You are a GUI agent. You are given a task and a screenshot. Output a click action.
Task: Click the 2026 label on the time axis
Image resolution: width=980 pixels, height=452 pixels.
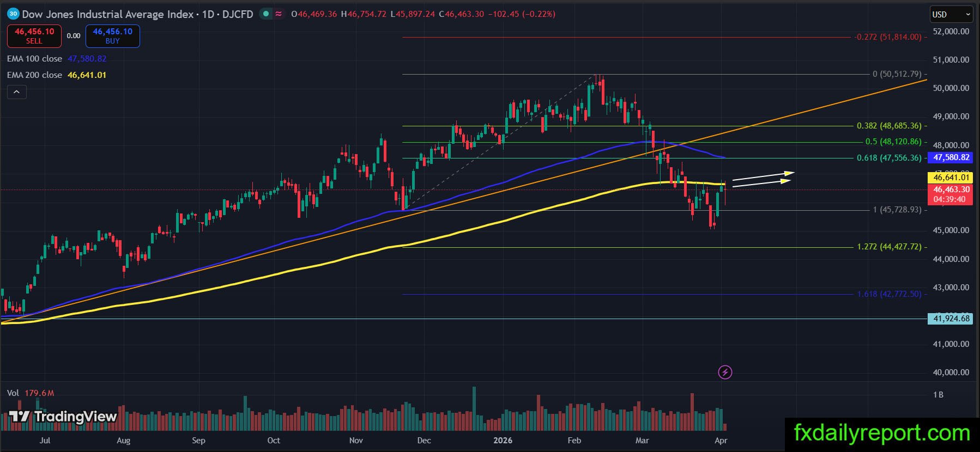[503, 440]
